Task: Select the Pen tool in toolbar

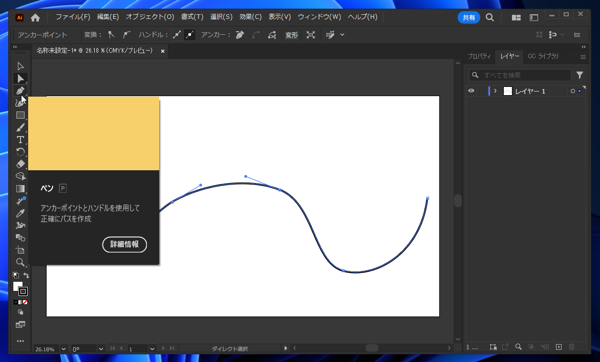Action: (20, 91)
